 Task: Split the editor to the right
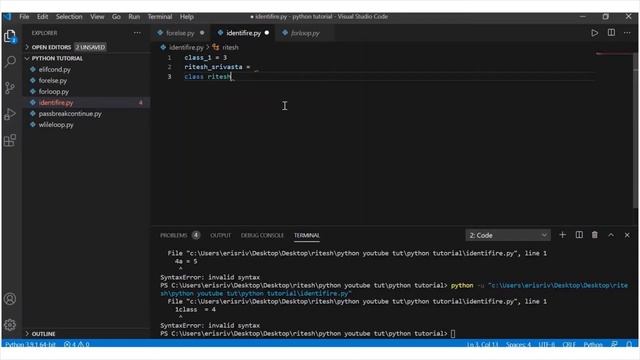pos(611,33)
